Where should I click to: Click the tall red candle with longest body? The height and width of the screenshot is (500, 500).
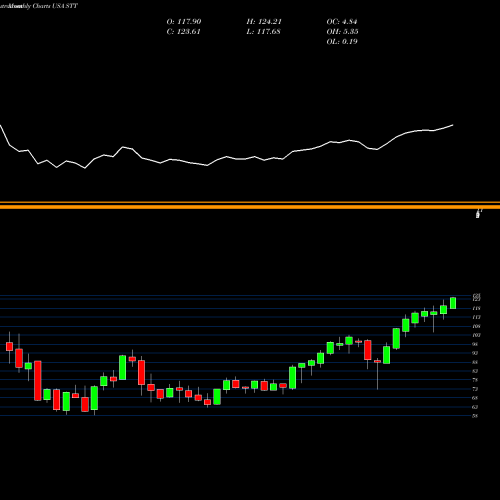click(38, 380)
